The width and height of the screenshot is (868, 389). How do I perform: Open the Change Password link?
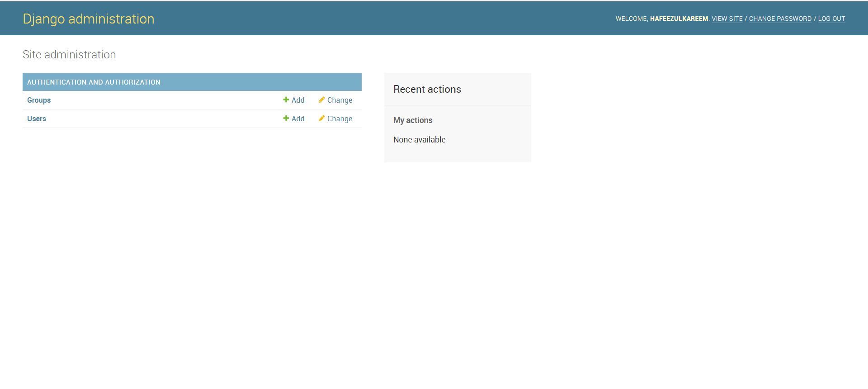point(780,19)
